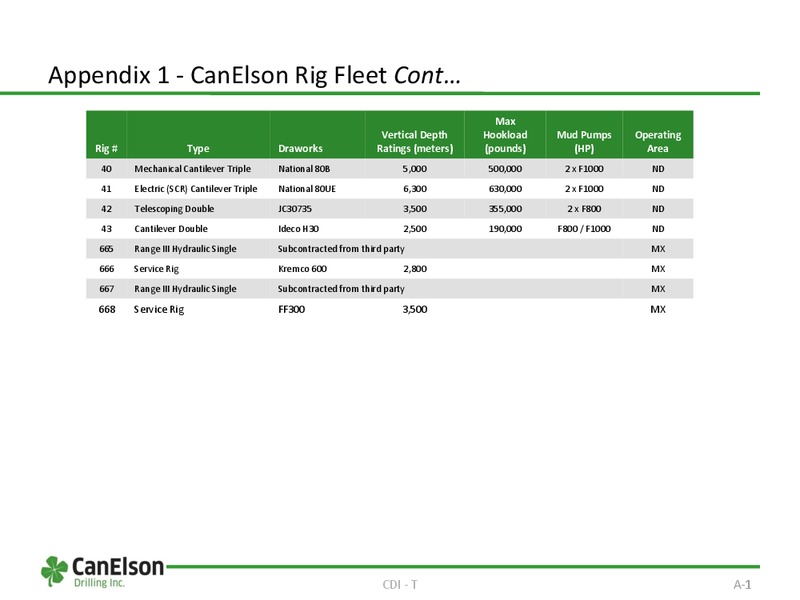Select 'Range III Hydraulic Single' for rig 665
This screenshot has height=600, width=800.
tap(185, 249)
